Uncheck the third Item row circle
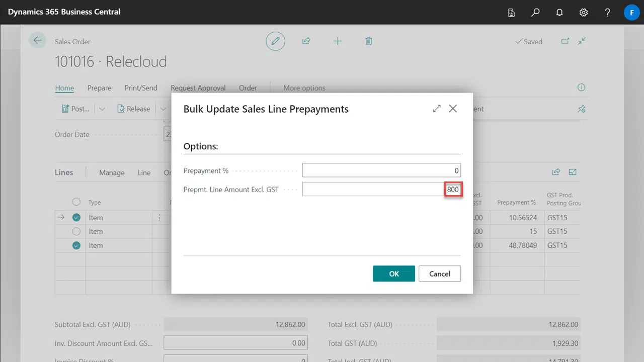 pyautogui.click(x=76, y=245)
